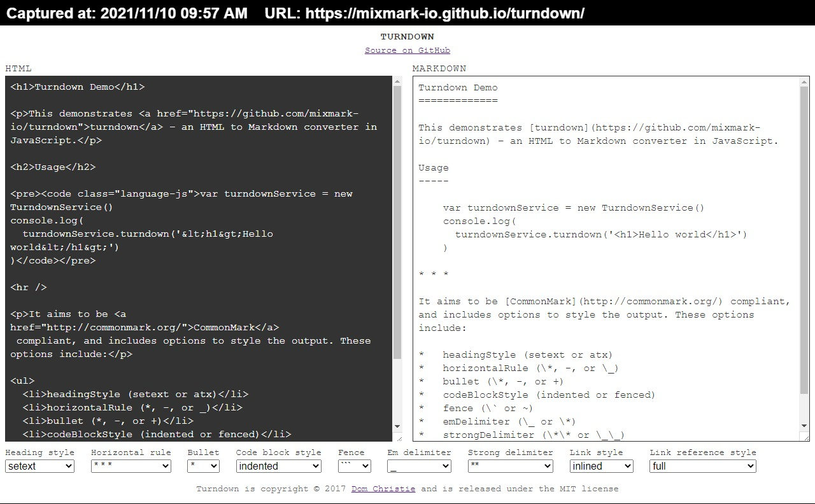Open the Dom Christie link in footer
815x504 pixels.
pos(383,489)
